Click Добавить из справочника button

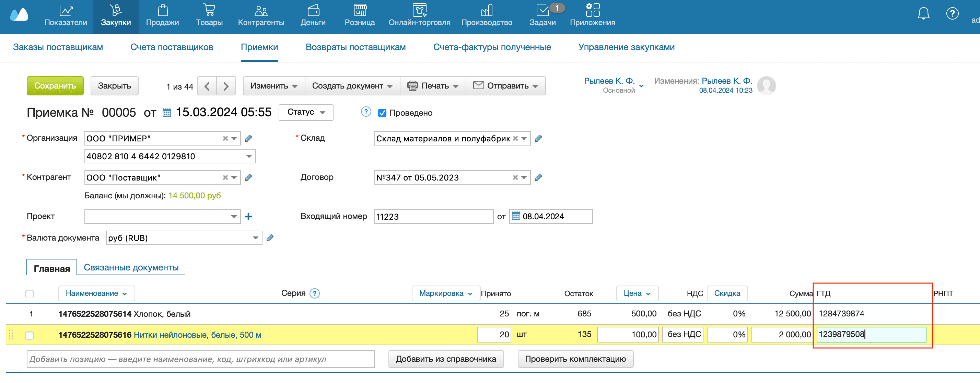(x=445, y=359)
